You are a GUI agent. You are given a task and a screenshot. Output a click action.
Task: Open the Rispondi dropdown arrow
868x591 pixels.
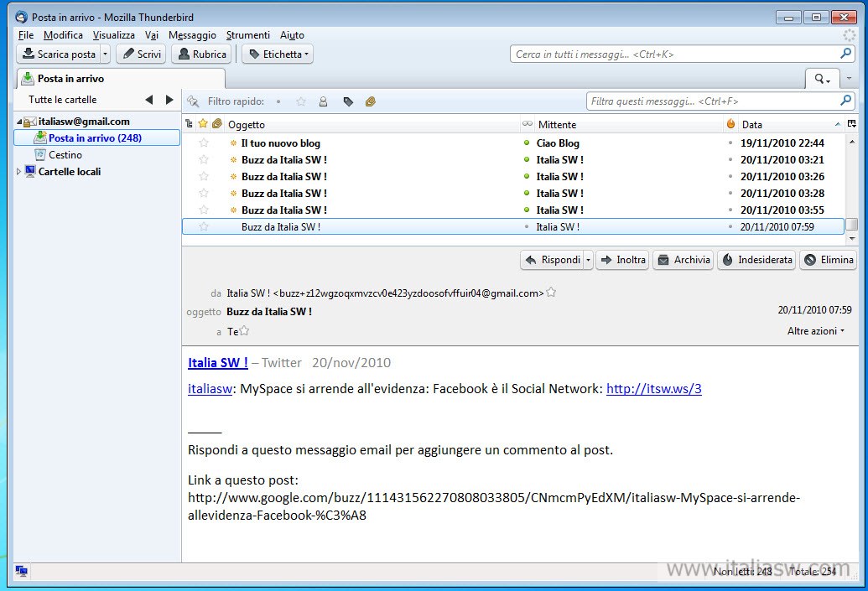point(589,260)
